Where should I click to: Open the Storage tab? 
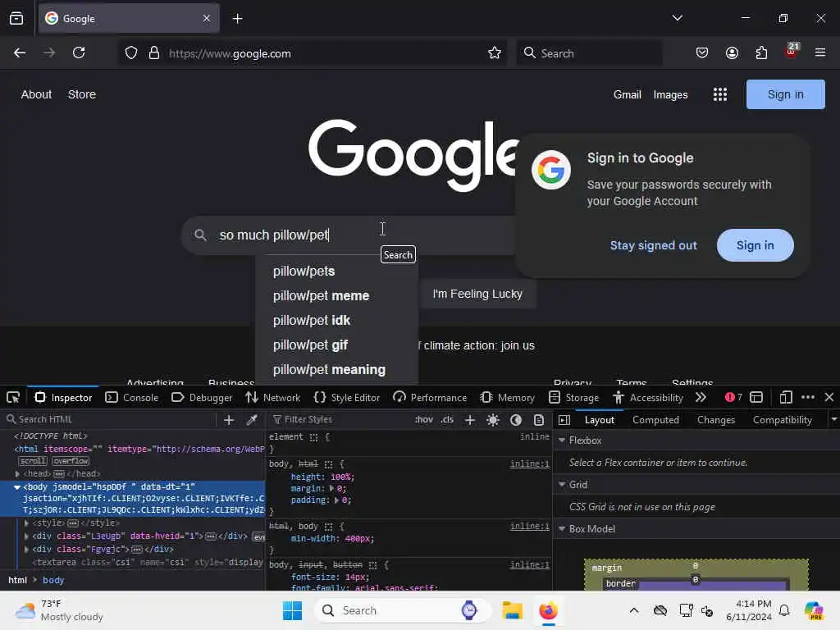click(573, 398)
